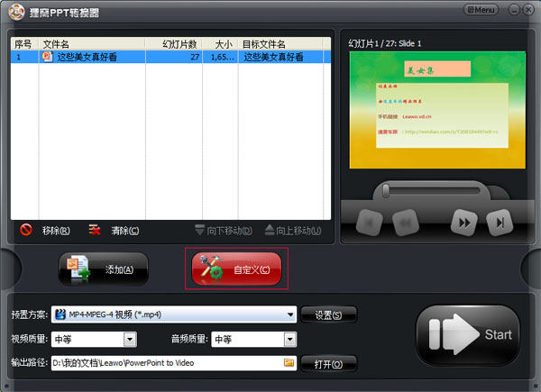Click the 目标文件名 column header
Viewport: 541px width, 392px height.
tap(280, 44)
